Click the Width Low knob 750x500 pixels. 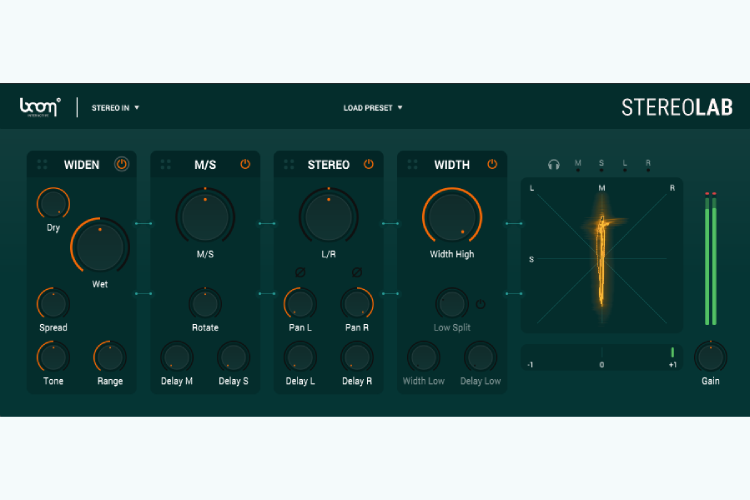[x=424, y=357]
